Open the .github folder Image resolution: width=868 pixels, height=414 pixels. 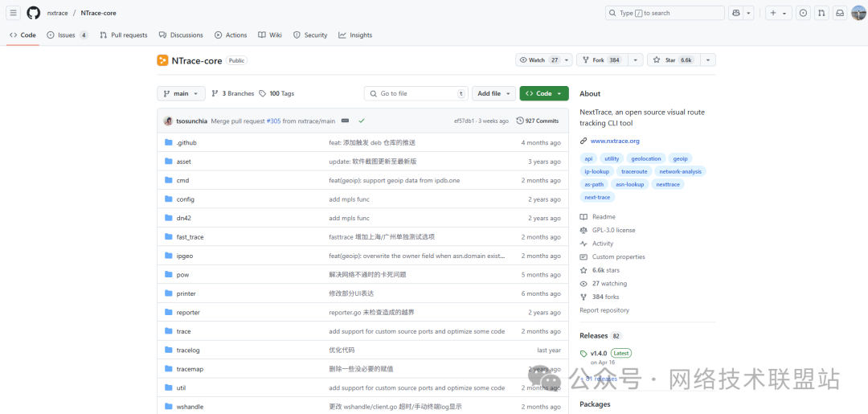tap(186, 143)
